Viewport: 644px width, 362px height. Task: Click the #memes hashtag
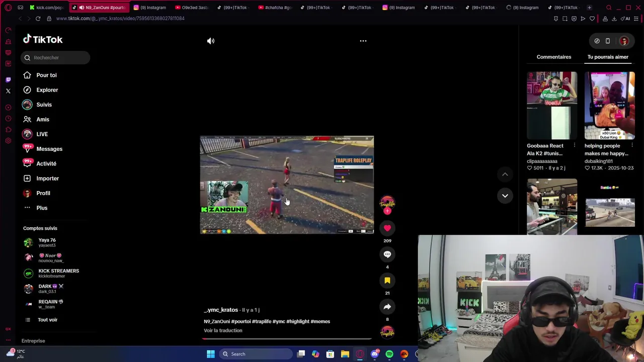[320, 321]
